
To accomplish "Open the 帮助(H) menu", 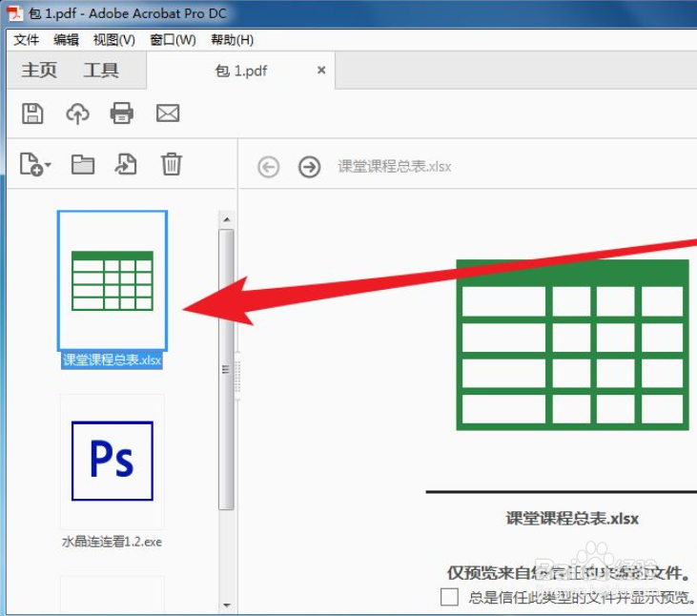I will tap(232, 40).
